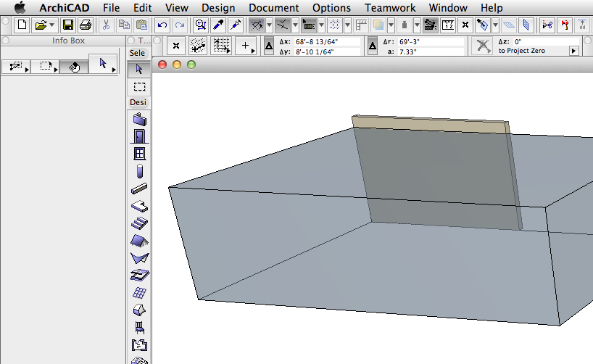Viewport: 593px width, 364px height.
Task: Open the Design menu
Action: 218,8
